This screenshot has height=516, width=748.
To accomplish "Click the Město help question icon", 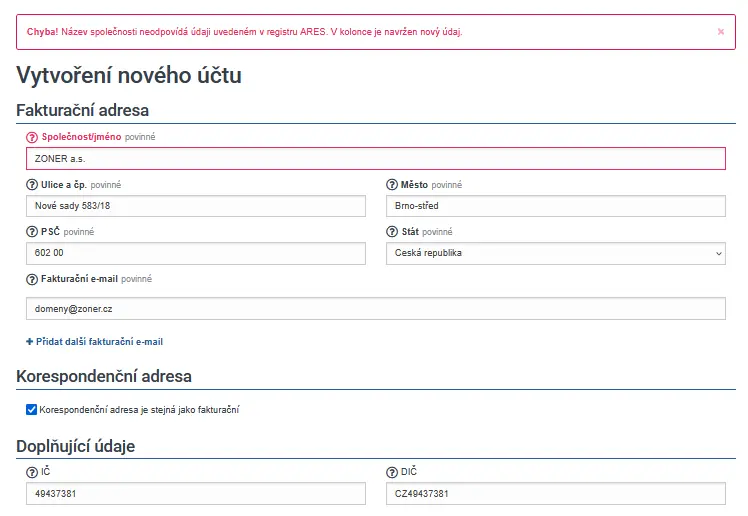I will [392, 185].
